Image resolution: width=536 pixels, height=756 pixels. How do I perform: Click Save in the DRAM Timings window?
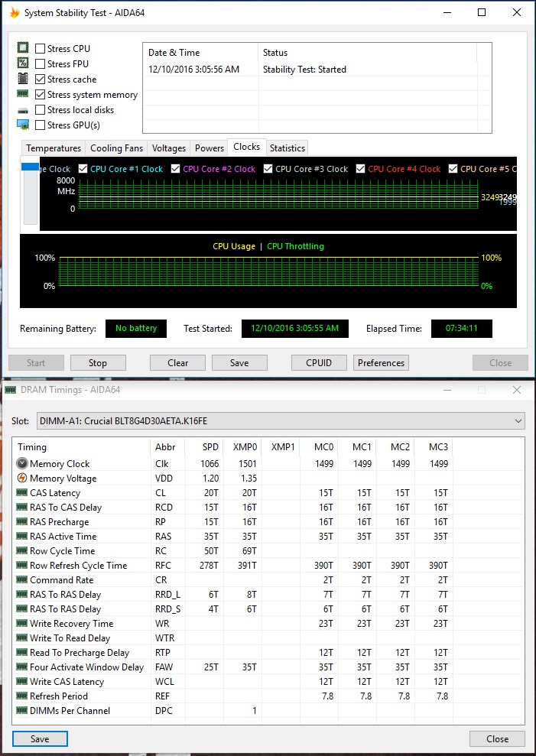(40, 738)
